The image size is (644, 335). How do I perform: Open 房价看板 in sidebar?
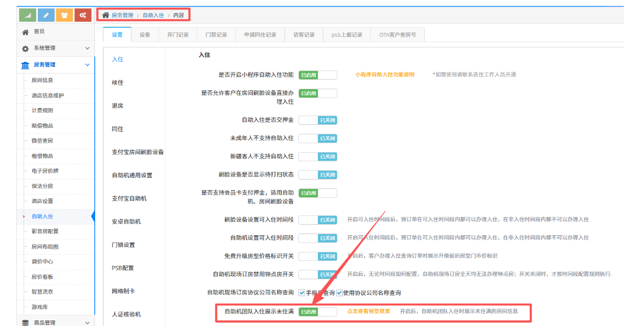tap(42, 277)
